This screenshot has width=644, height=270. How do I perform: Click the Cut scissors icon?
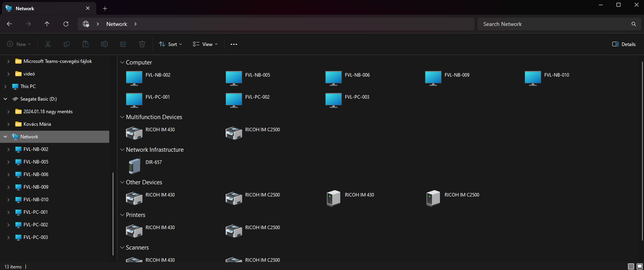tap(48, 44)
